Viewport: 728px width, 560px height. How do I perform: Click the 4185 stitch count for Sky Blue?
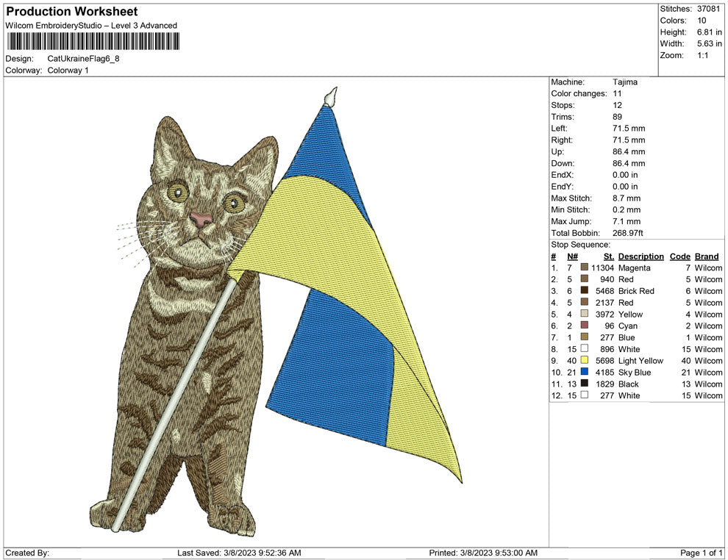(x=605, y=372)
